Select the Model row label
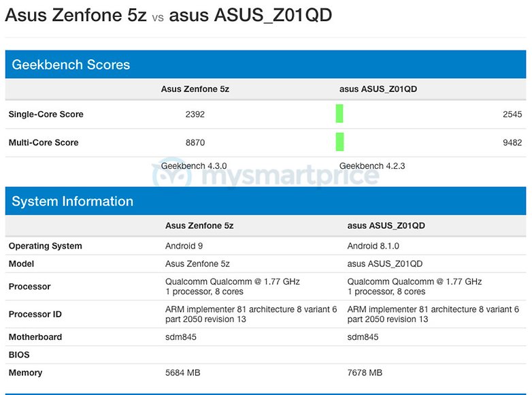This screenshot has width=532, height=395. pyautogui.click(x=21, y=264)
